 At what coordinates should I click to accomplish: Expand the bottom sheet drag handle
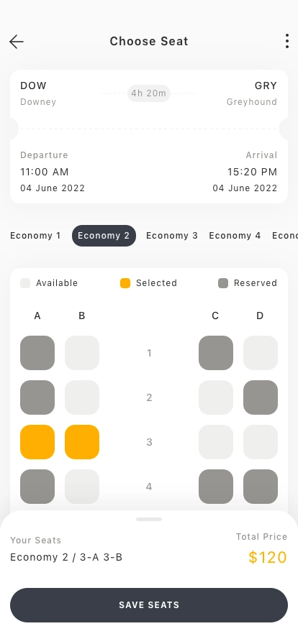(149, 520)
